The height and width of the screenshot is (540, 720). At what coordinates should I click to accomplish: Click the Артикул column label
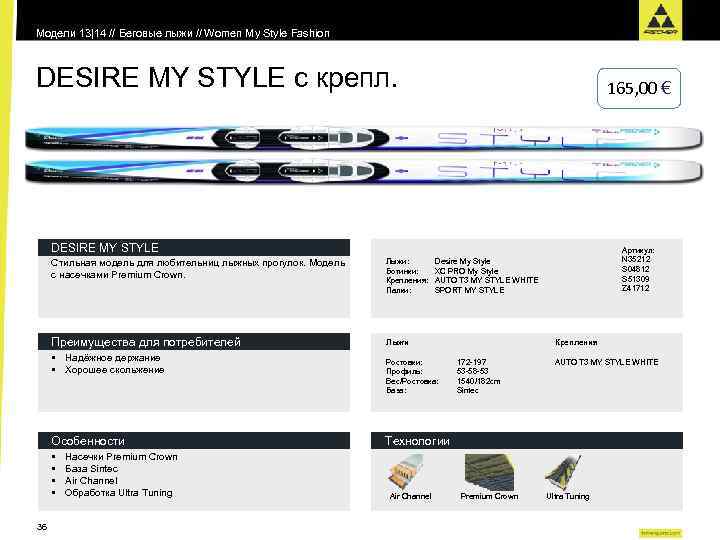pyautogui.click(x=637, y=250)
